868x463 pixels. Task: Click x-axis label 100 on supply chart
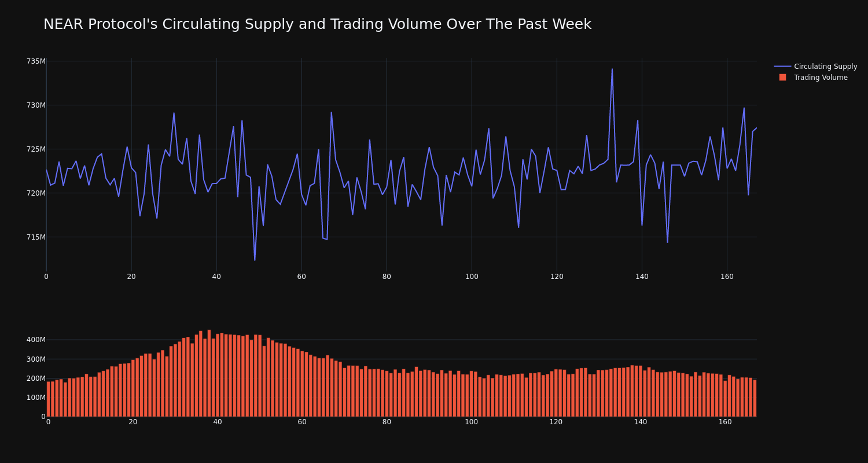[472, 277]
